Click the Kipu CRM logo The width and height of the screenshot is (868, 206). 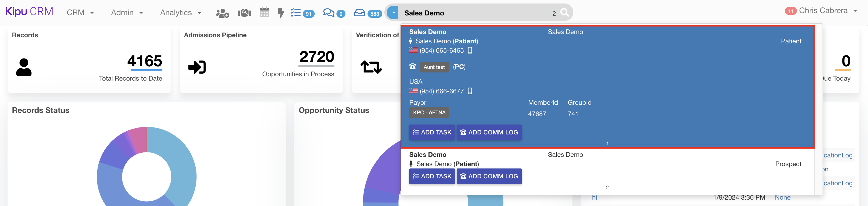point(29,12)
